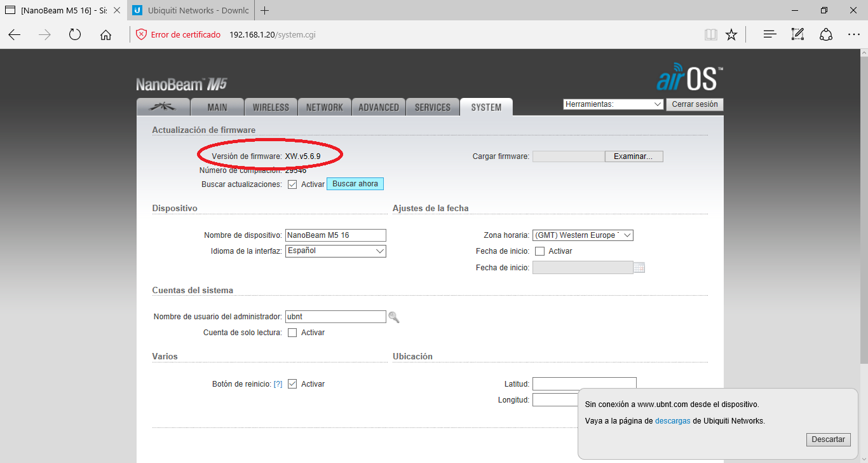Open the browser More (three dots) menu
Screen dimensions: 868x463
point(854,34)
